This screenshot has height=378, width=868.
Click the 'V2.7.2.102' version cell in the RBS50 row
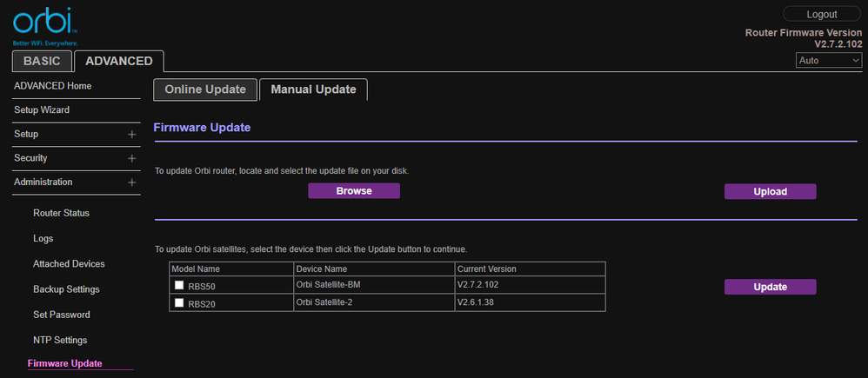click(x=530, y=285)
